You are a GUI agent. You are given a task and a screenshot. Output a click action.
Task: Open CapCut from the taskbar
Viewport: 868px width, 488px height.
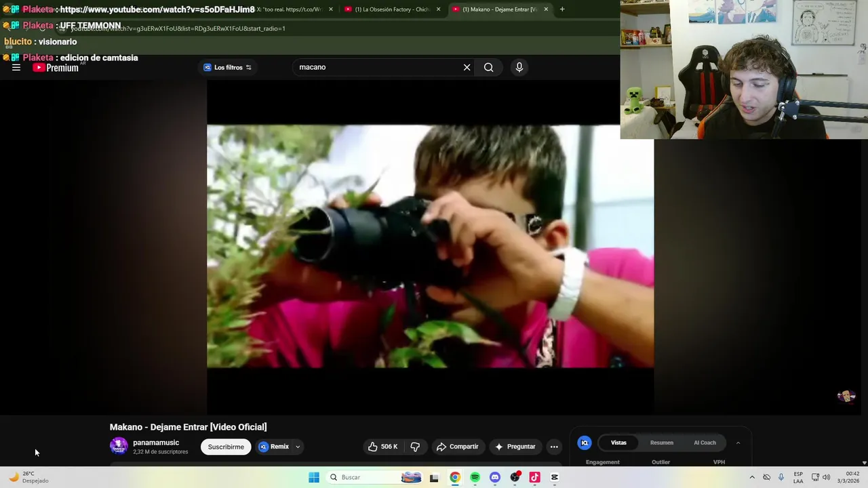pos(555,477)
